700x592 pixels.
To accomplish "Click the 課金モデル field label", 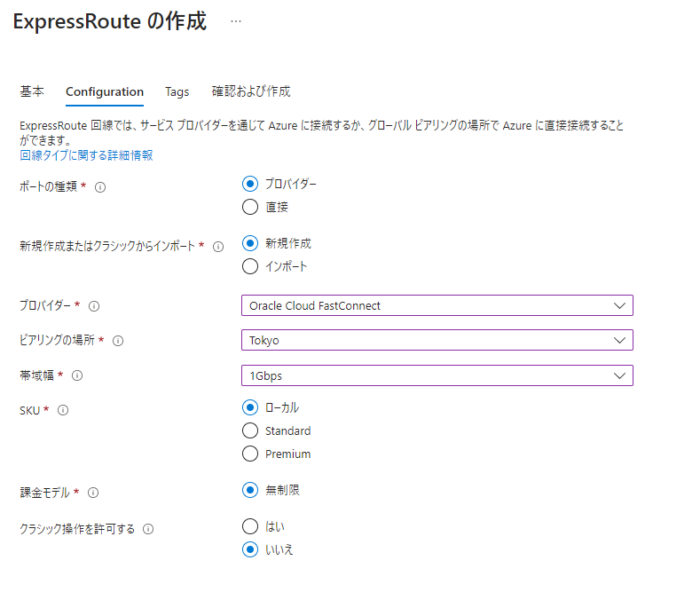I will pos(44,493).
